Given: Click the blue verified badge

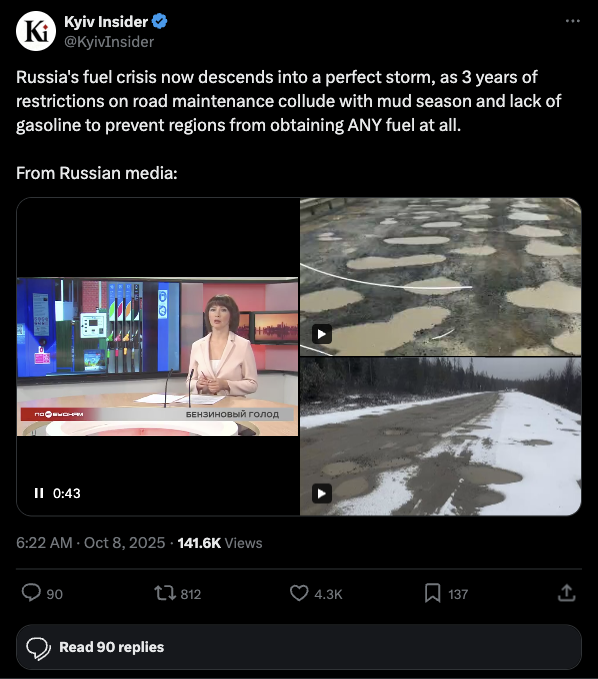Looking at the screenshot, I should [160, 21].
